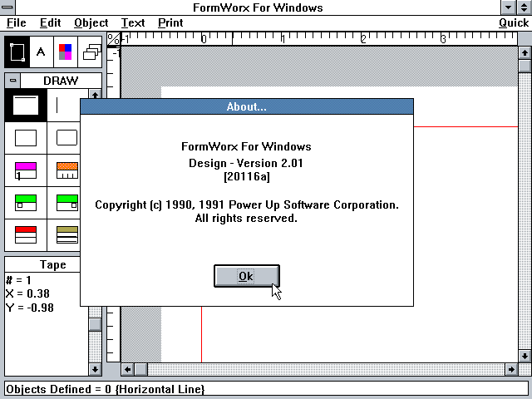Choose the magenta numbered field tool
This screenshot has height=399, width=532.
(26, 170)
